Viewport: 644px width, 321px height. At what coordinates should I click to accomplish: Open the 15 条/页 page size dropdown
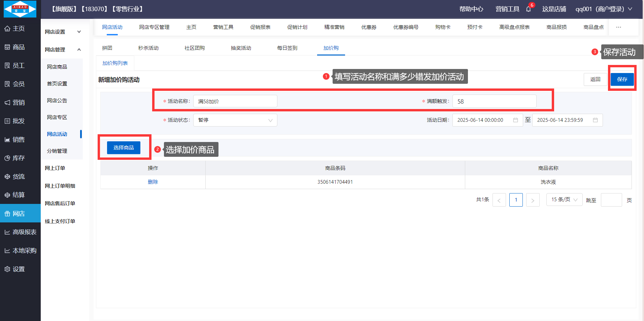(564, 200)
